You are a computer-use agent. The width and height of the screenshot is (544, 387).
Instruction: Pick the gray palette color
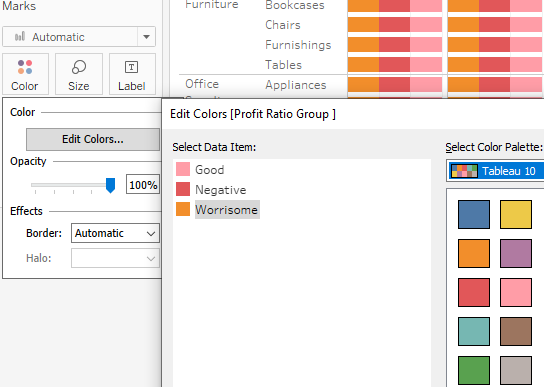pyautogui.click(x=516, y=370)
